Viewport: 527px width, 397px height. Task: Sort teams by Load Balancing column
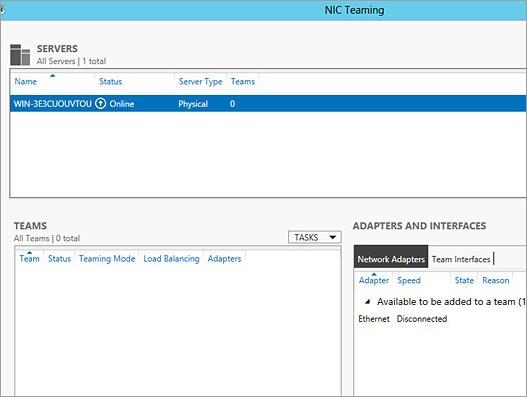coord(171,259)
